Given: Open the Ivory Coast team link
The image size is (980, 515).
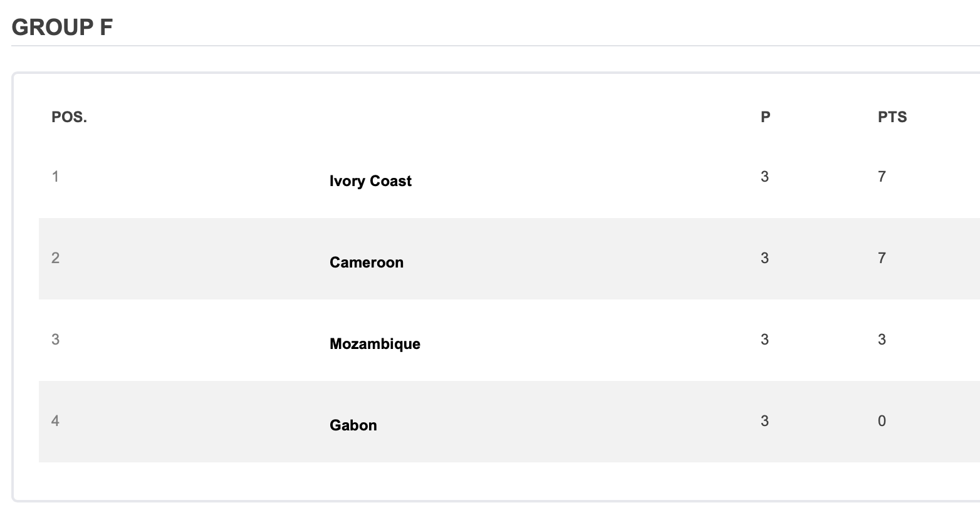Looking at the screenshot, I should (370, 181).
